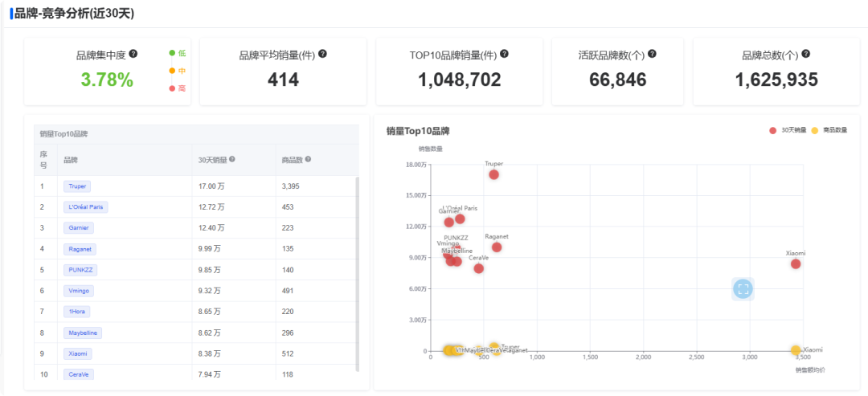Click the 1,048,702 TOP10 sales value

(x=460, y=80)
